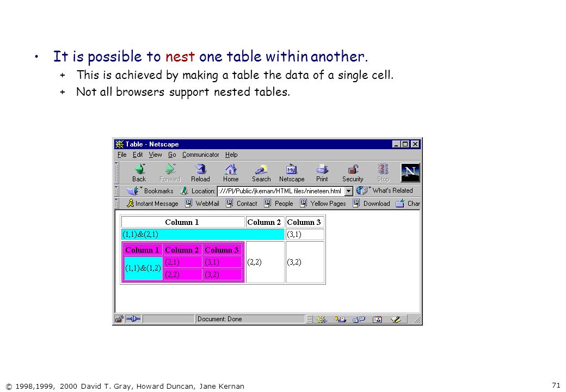Click the Back navigation icon
Screen dimensions: 566x392
point(139,169)
